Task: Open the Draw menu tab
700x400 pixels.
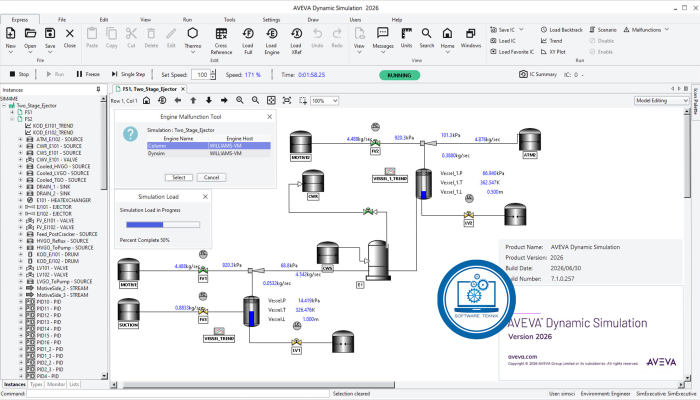Action: click(x=313, y=20)
